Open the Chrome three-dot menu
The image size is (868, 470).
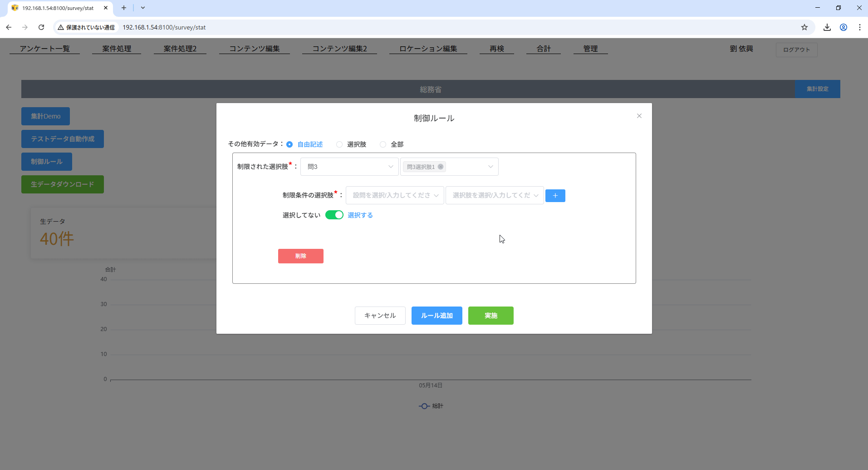[859, 27]
